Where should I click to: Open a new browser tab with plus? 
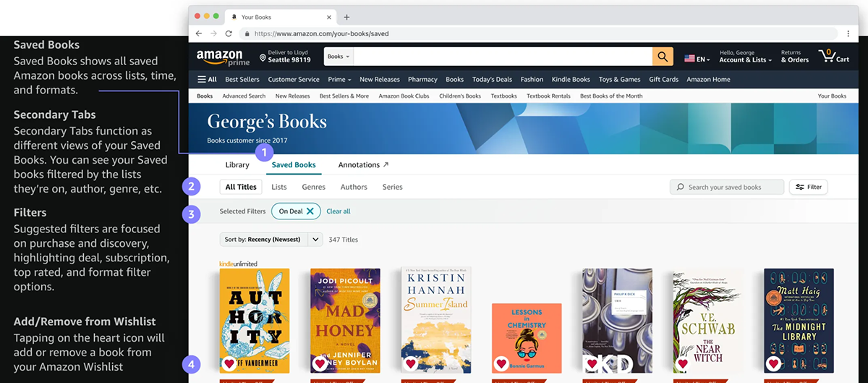pyautogui.click(x=346, y=17)
